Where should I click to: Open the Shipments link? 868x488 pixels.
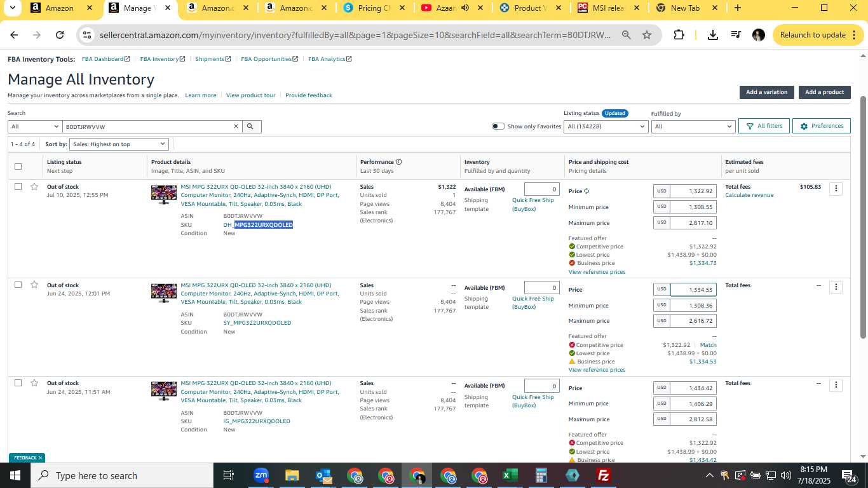[214, 59]
